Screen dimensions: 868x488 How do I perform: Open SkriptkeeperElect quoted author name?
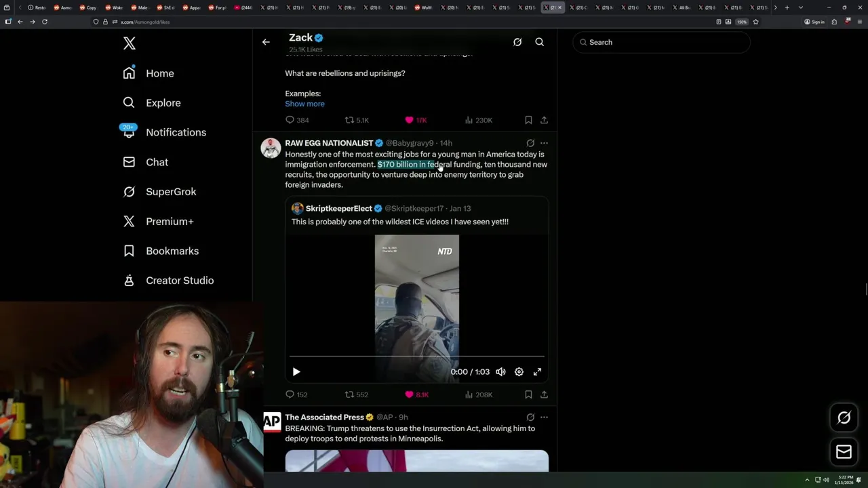coord(338,208)
